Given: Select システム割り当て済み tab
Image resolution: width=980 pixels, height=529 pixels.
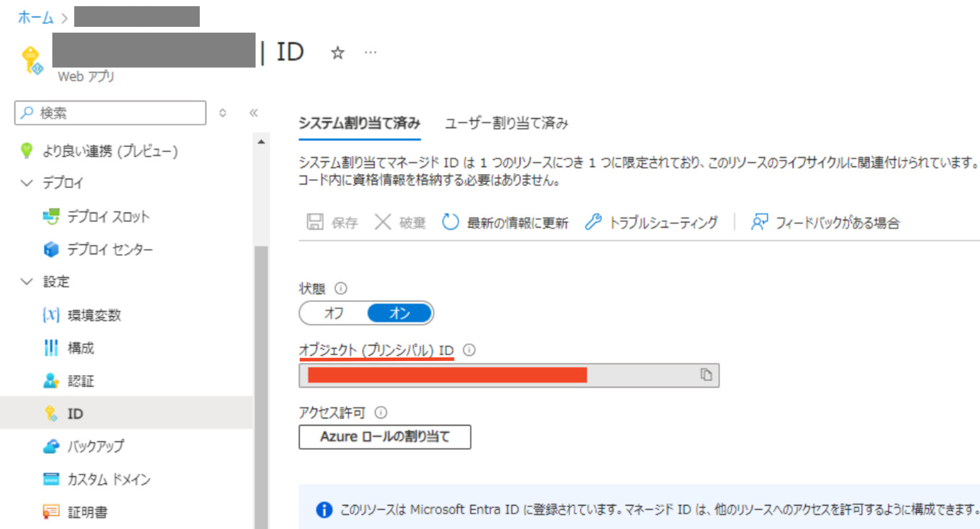Looking at the screenshot, I should (359, 123).
